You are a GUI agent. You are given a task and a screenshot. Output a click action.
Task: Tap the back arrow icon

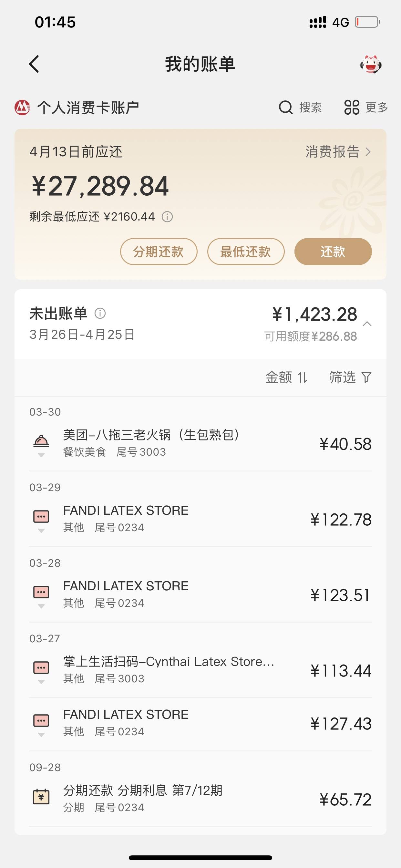click(x=34, y=64)
